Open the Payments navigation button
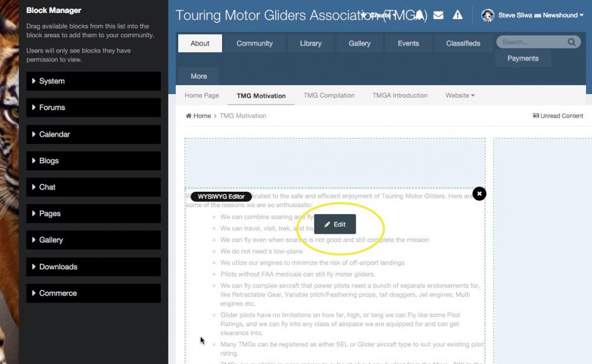 [x=523, y=59]
